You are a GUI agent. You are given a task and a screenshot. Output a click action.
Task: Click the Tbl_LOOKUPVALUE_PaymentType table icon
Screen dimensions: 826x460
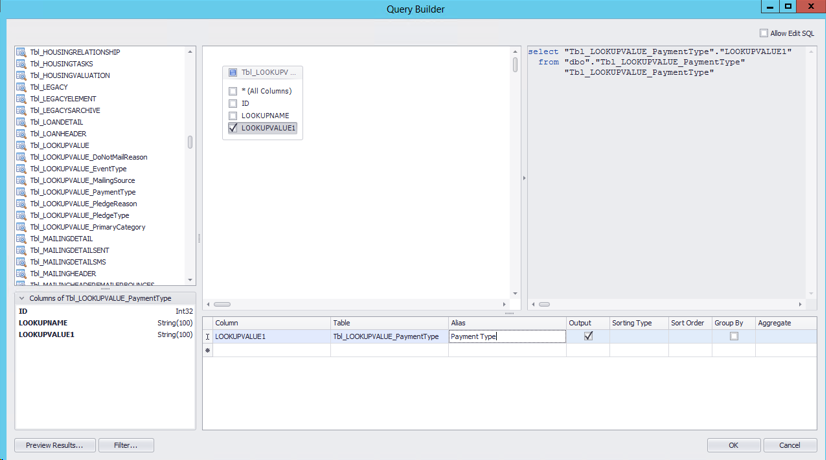pyautogui.click(x=21, y=192)
